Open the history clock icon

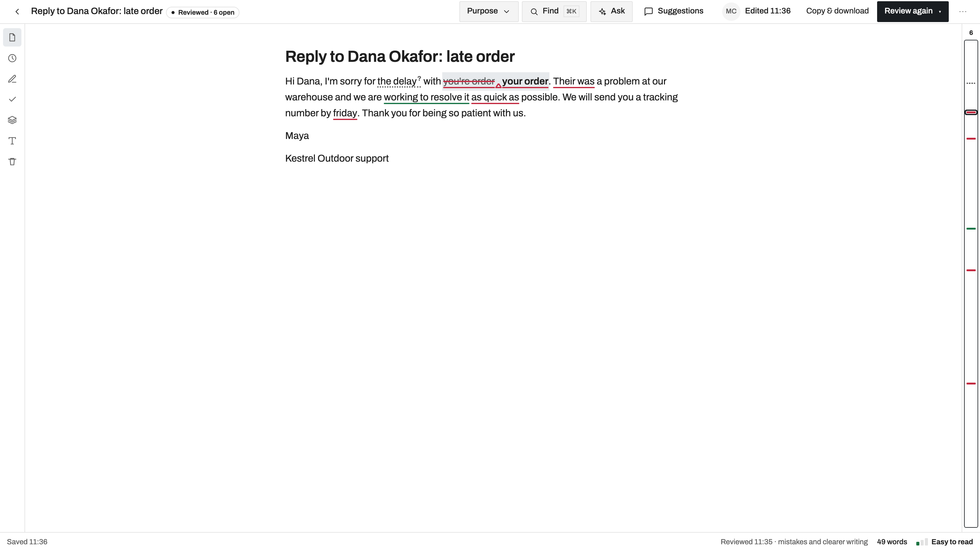tap(12, 58)
